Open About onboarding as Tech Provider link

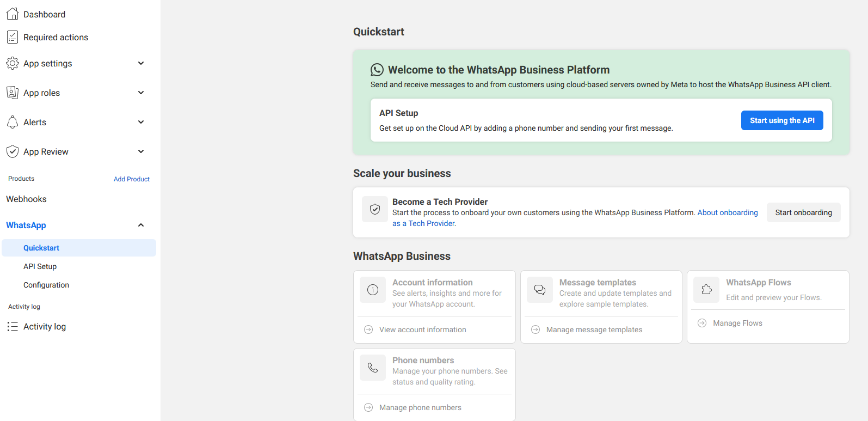[x=728, y=212]
